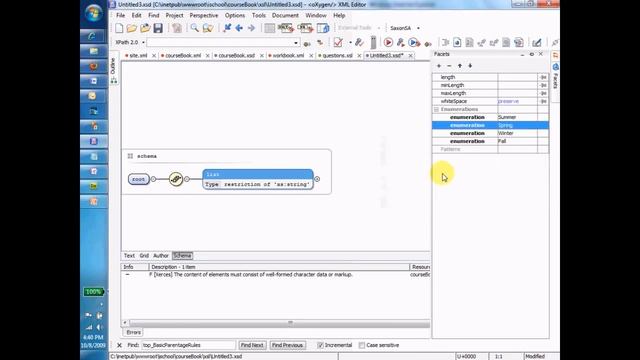640x360 pixels.
Task: Close the Untitled3.xsd tab
Action: coord(410,56)
